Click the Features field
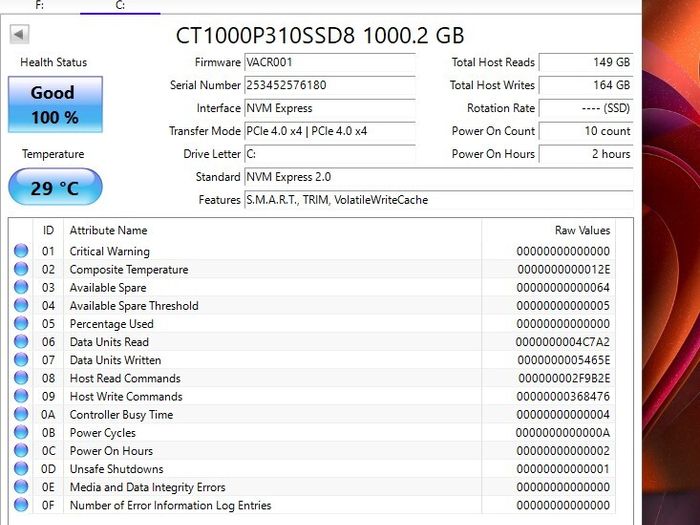The width and height of the screenshot is (700, 525). pos(439,200)
